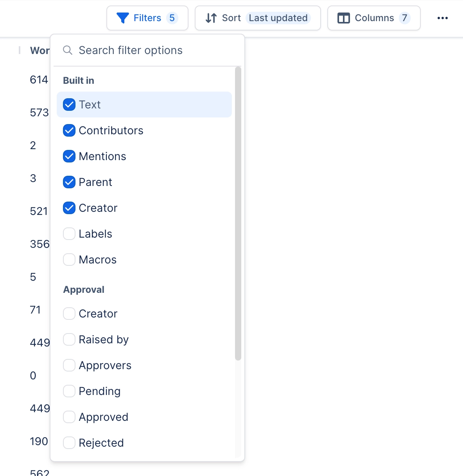Image resolution: width=463 pixels, height=476 pixels.
Task: Check the Raised by approval filter
Action: [x=69, y=339]
